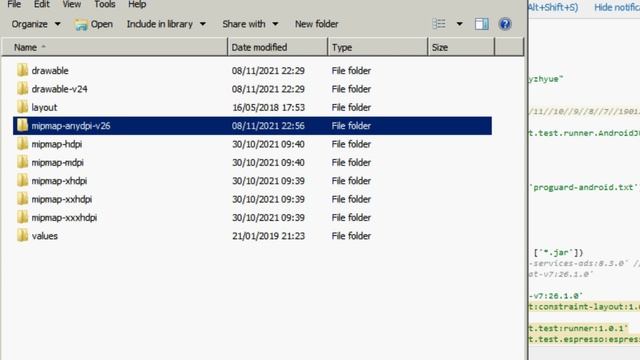Click date 21/01/2019 21:23 of values
640x360 pixels.
(x=268, y=236)
